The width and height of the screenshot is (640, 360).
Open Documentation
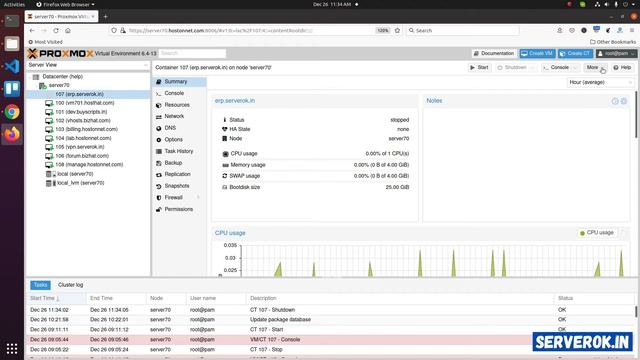click(494, 53)
